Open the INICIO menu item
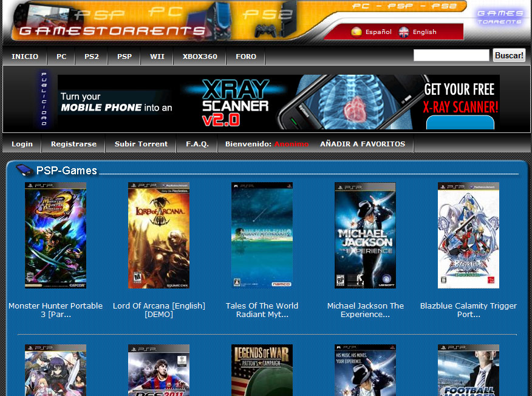 click(25, 56)
